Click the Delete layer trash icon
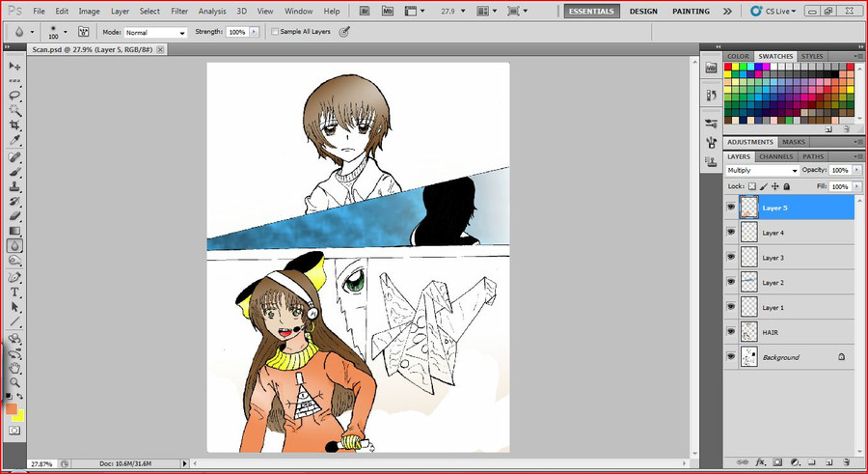868x474 pixels. coord(846,461)
